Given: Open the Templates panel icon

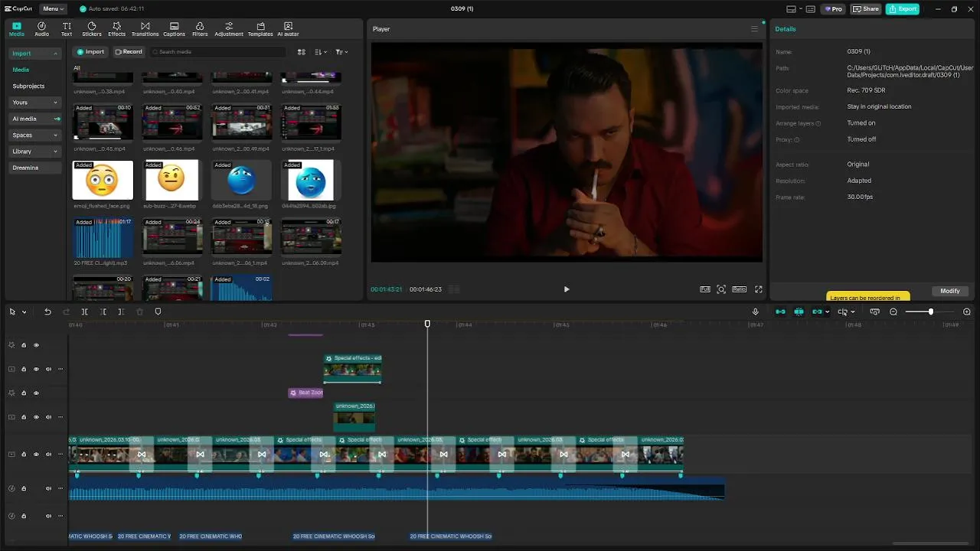Looking at the screenshot, I should pos(260,29).
